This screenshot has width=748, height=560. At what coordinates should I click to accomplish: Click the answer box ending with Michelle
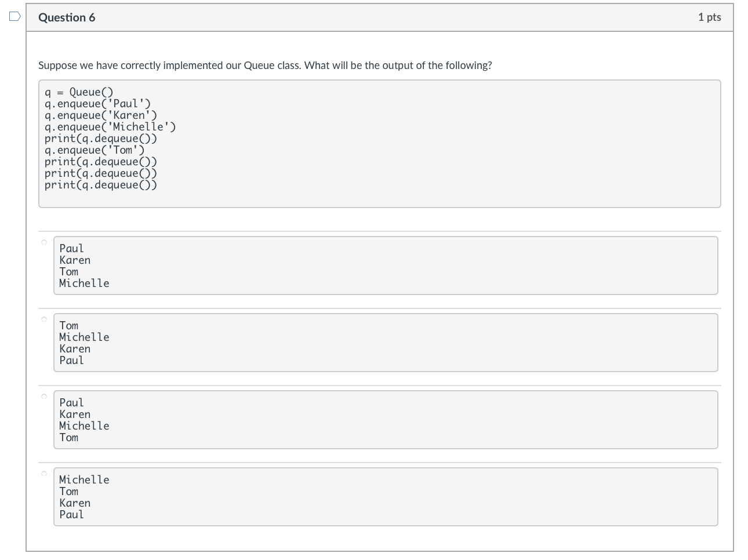pos(386,266)
